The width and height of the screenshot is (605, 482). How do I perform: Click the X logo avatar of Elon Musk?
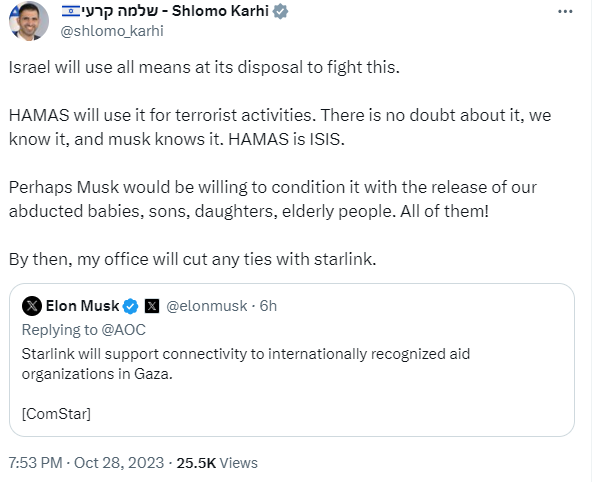(31, 305)
